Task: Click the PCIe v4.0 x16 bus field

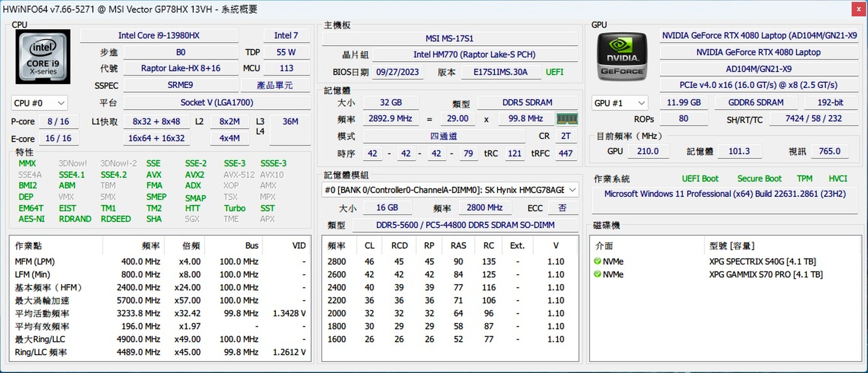Action: click(759, 85)
